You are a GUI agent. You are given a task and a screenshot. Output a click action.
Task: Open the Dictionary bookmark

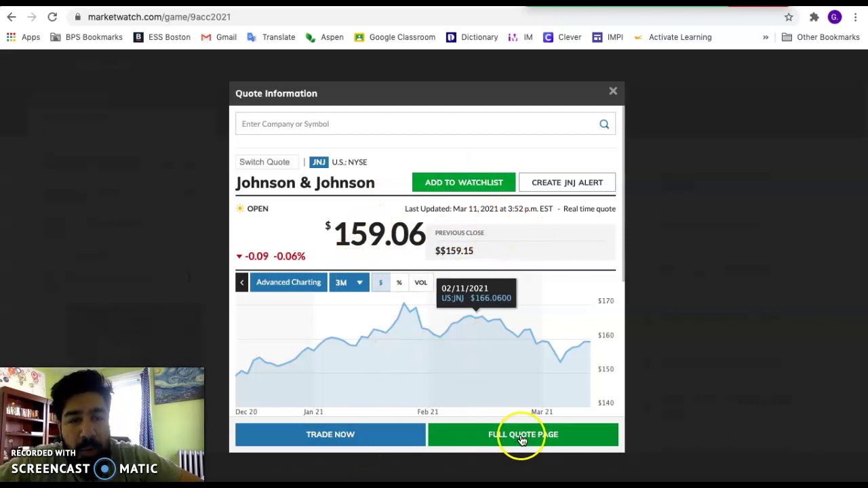472,37
